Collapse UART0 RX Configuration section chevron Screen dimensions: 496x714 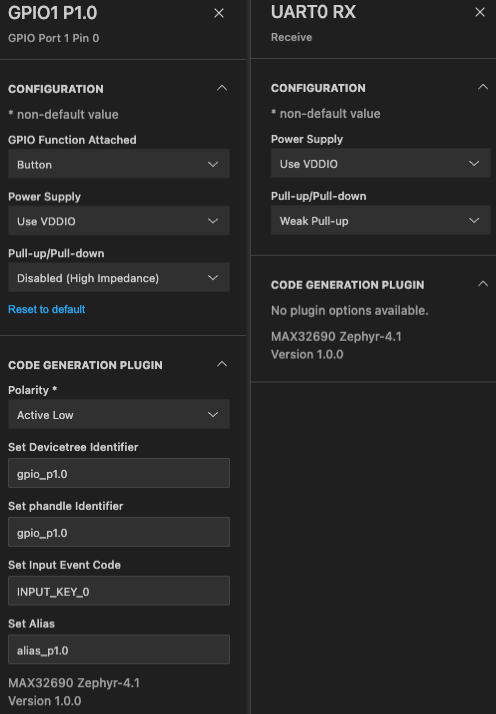[x=483, y=87]
